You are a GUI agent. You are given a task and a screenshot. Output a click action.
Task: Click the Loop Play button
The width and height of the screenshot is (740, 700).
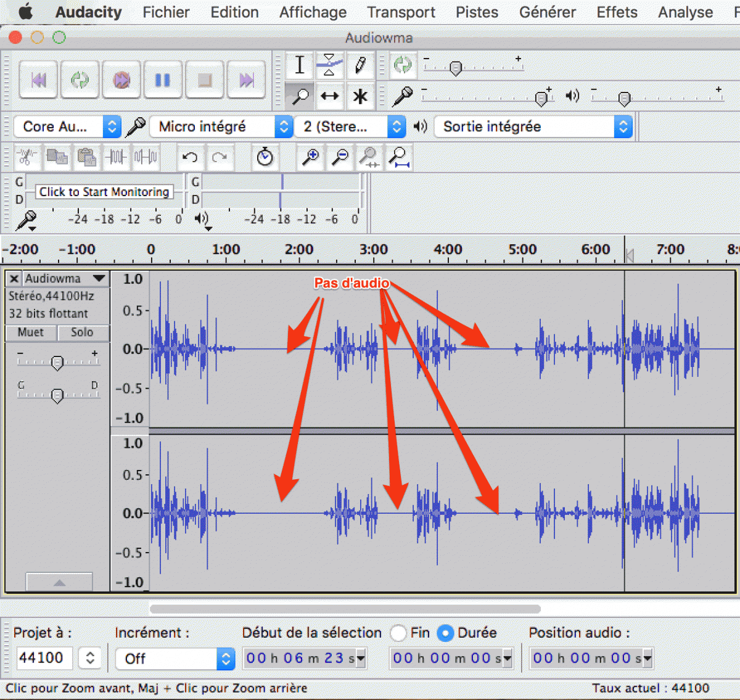click(80, 80)
